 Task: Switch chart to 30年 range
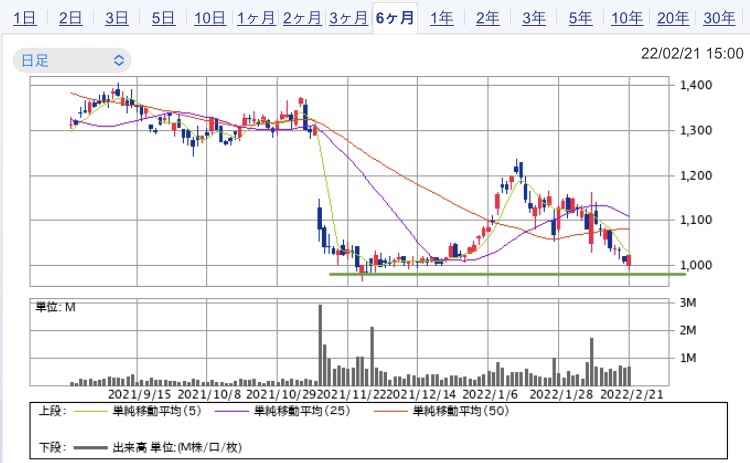[719, 18]
